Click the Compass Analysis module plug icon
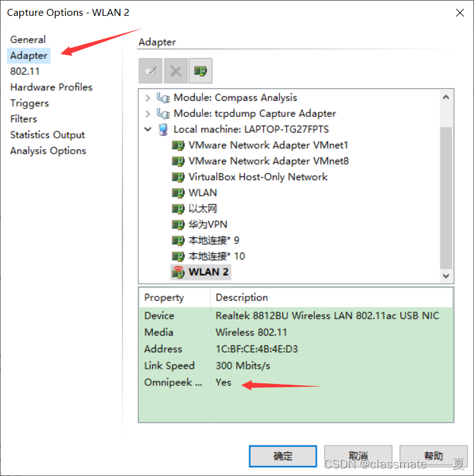This screenshot has height=476, width=474. point(163,98)
